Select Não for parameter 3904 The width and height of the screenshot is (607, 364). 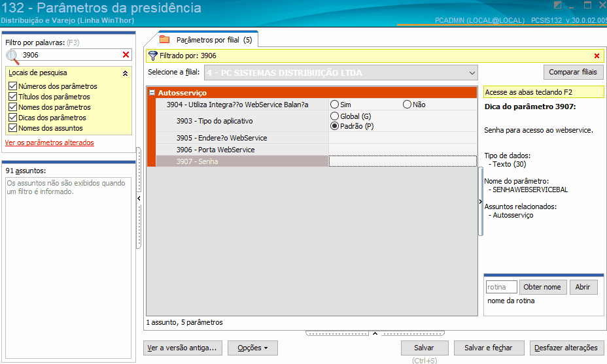407,105
